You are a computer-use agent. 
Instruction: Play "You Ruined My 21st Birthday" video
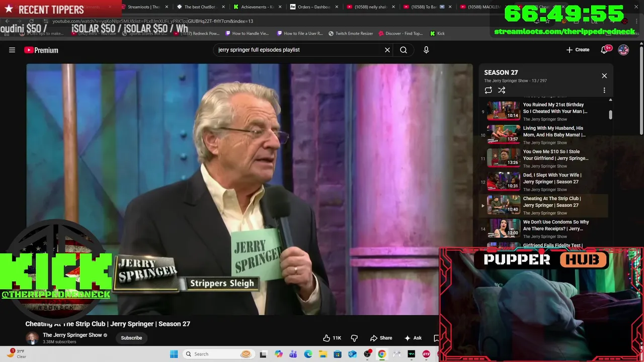point(544,111)
